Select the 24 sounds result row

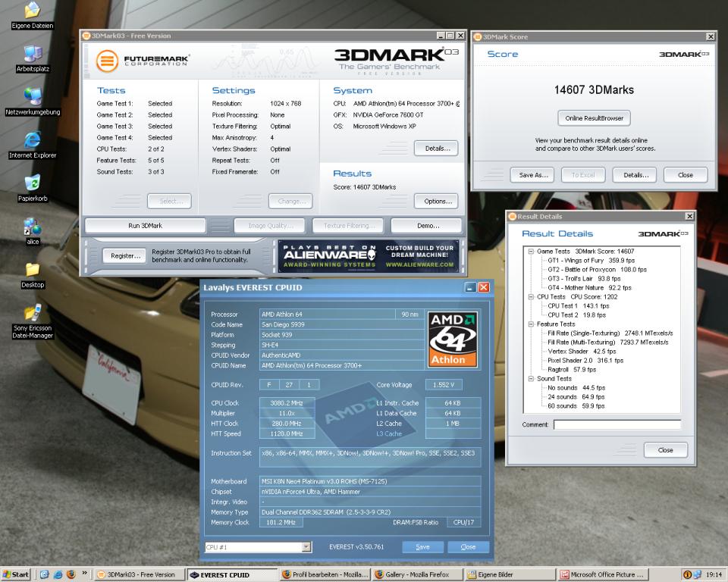pos(576,397)
